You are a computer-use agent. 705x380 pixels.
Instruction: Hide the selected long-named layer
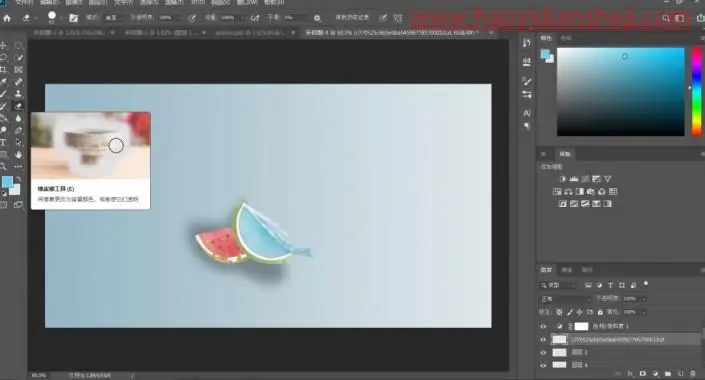pos(543,340)
